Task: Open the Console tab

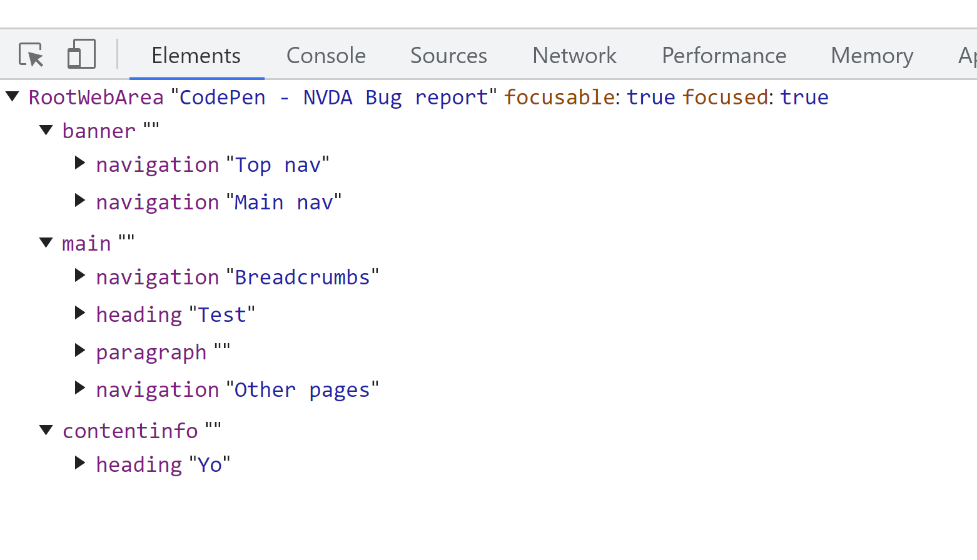Action: pos(325,55)
